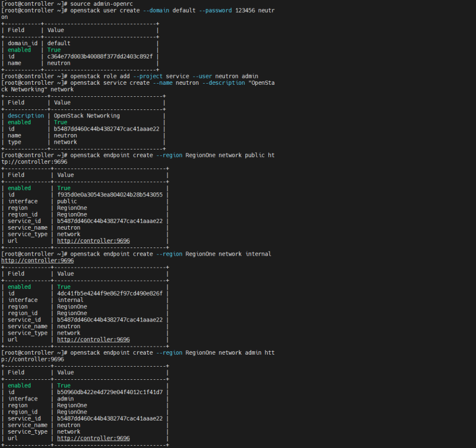
Task: Click the '--description' option in the service create command
Action: point(224,83)
